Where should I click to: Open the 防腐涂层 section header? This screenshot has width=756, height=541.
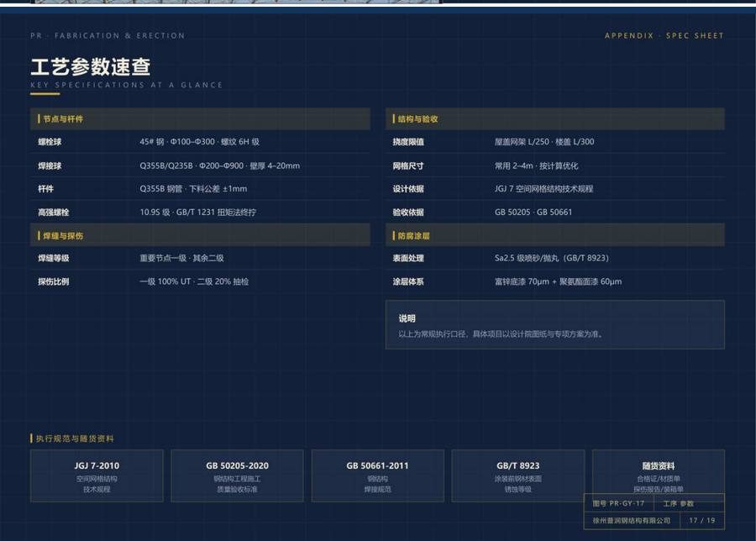pos(555,235)
